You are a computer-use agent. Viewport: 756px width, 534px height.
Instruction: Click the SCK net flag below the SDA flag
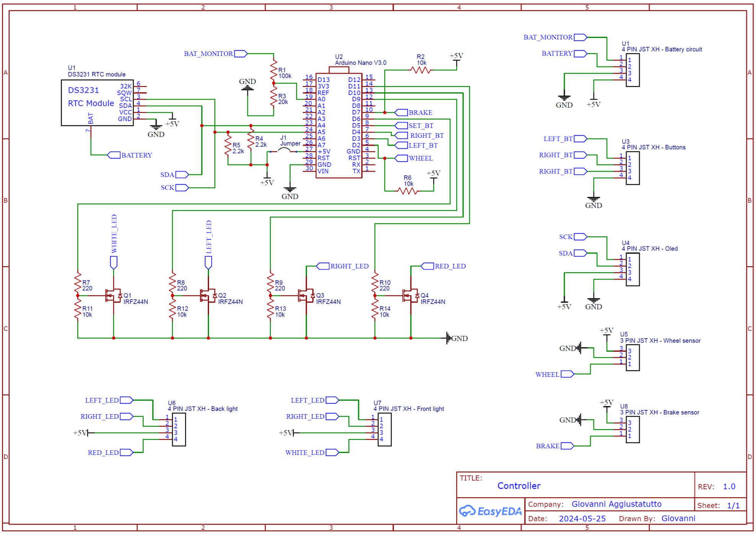point(174,188)
